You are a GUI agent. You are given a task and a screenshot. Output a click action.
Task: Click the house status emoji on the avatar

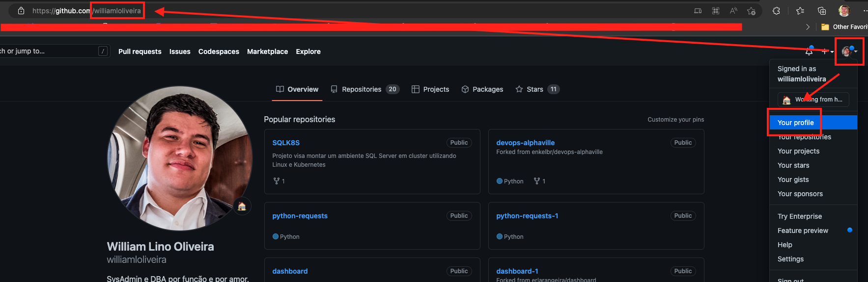[242, 206]
